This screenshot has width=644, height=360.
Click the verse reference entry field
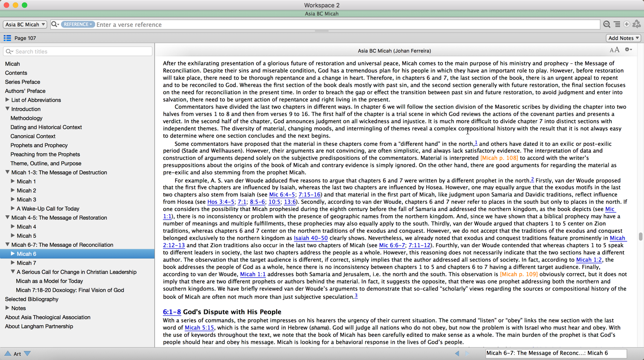[348, 24]
